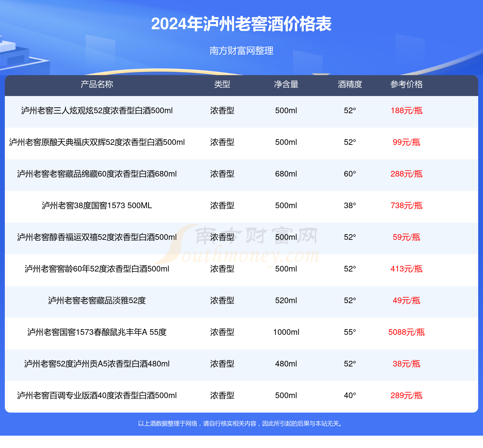Click the 40° alcohol content cell
Viewport: 483px width, 448px height.
350,395
